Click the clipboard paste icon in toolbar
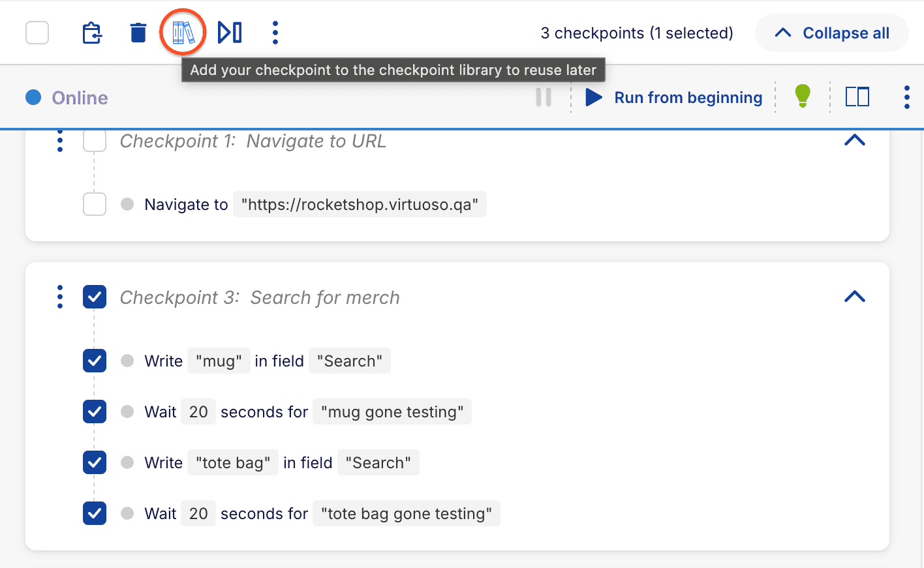 [x=91, y=31]
